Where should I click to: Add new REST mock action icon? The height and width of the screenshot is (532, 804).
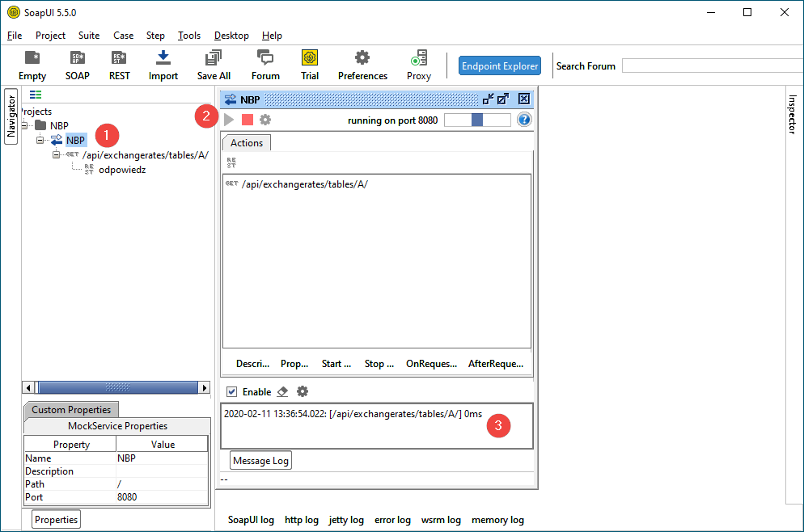(231, 163)
